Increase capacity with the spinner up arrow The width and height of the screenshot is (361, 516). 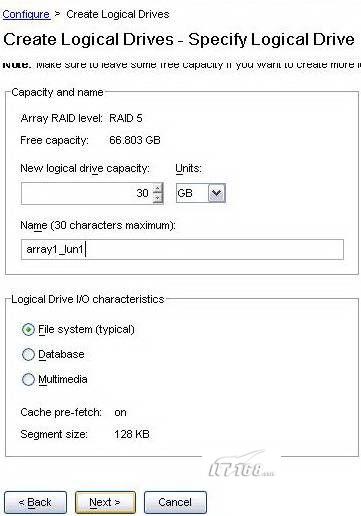click(158, 188)
